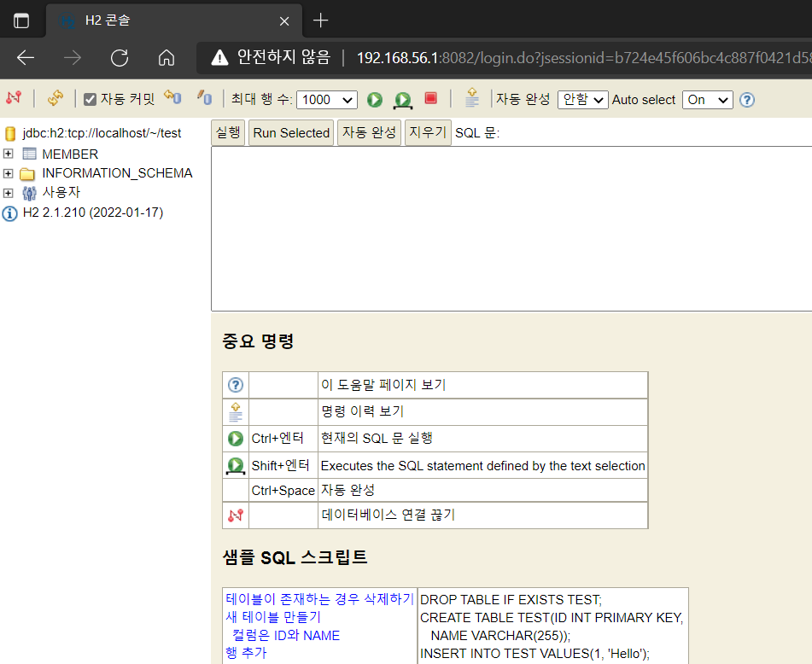The width and height of the screenshot is (812, 664).
Task: Click Run Selected icon in commands table
Action: 236,466
